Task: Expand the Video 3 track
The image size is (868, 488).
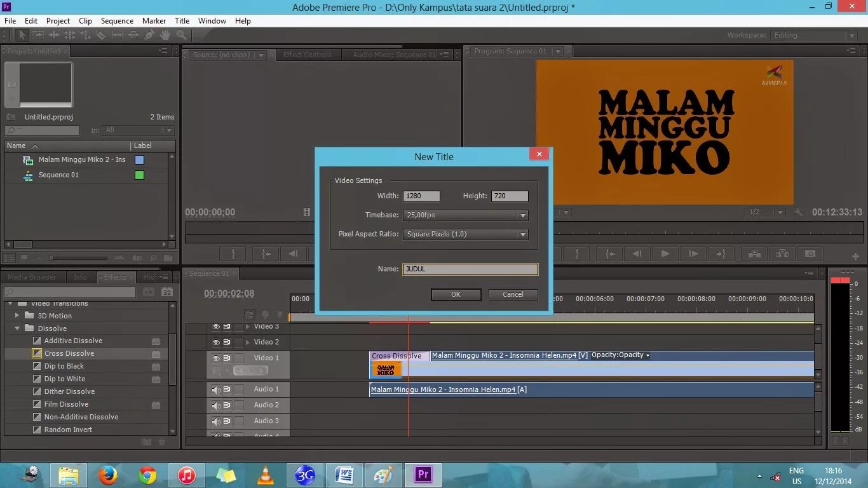Action: (x=248, y=327)
